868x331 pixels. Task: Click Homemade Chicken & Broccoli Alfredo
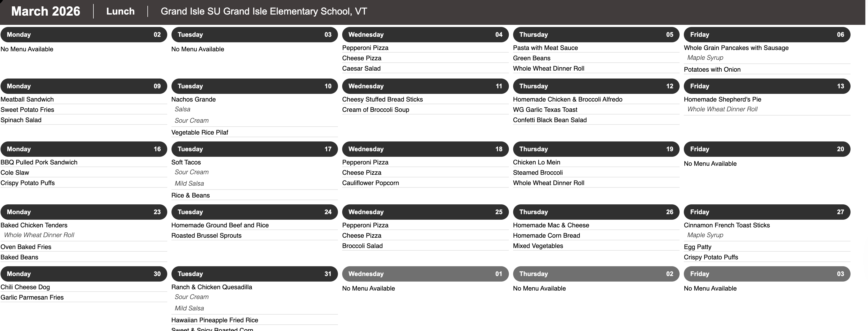click(x=567, y=99)
